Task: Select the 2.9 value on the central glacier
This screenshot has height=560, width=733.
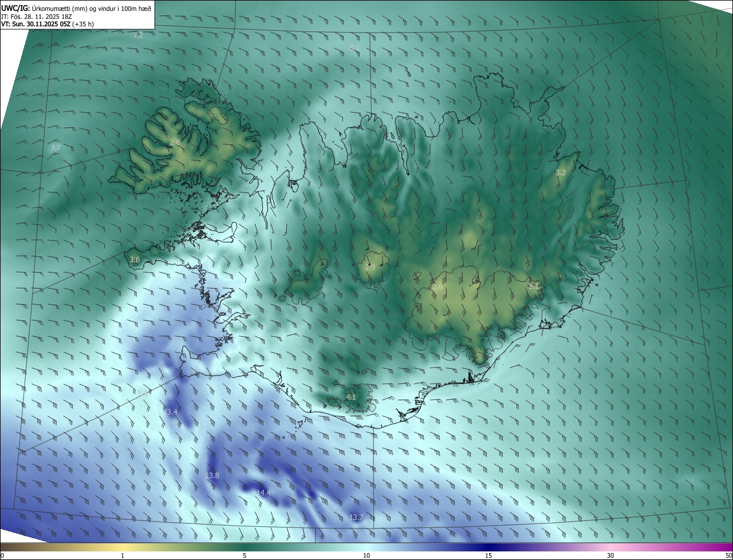Action: (x=370, y=267)
